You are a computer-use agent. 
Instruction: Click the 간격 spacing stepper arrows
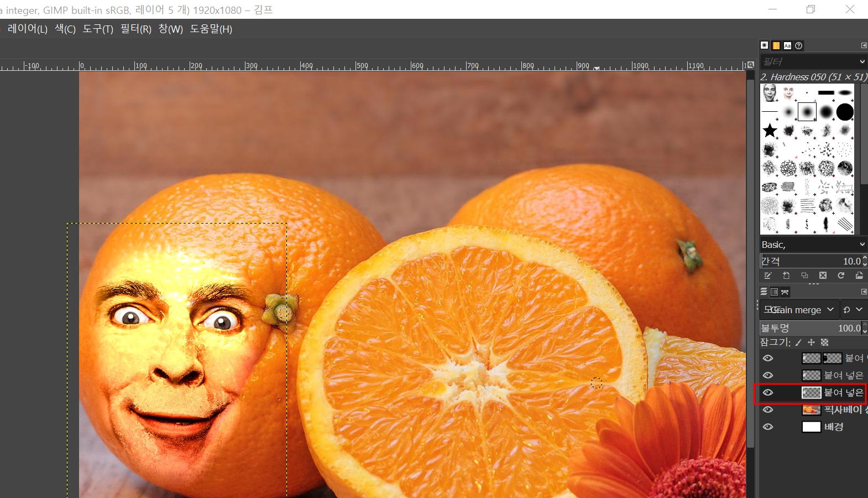(x=865, y=261)
